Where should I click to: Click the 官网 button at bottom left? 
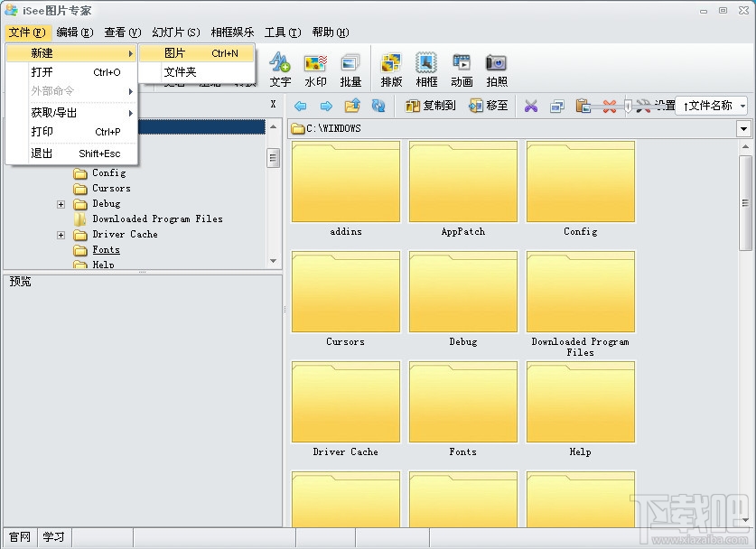pos(18,536)
